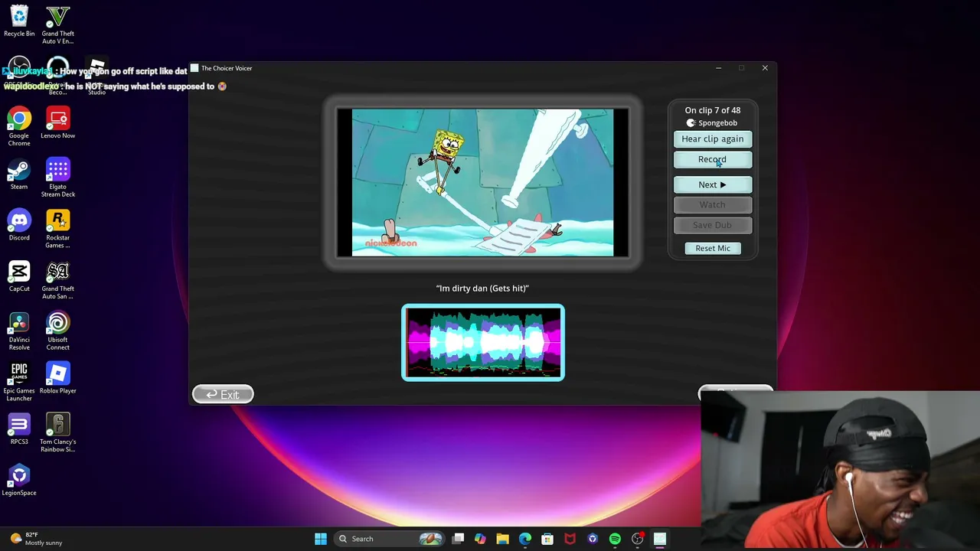Open McAfee from the taskbar
This screenshot has width=980, height=551.
[570, 539]
